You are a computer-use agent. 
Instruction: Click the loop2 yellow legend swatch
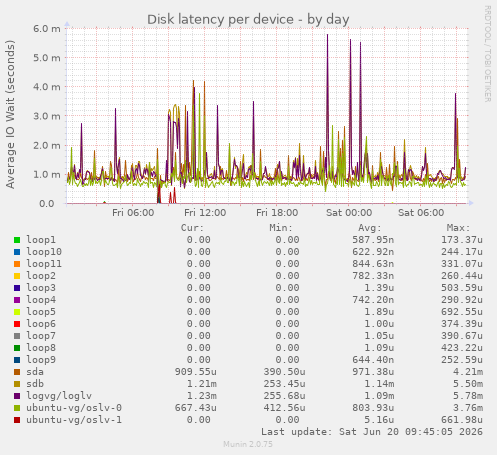[x=17, y=276]
